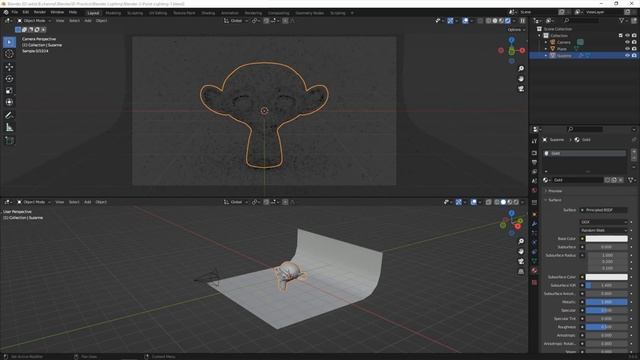Click Gold material slot in list
Screen dimensions: 640x360
584,153
